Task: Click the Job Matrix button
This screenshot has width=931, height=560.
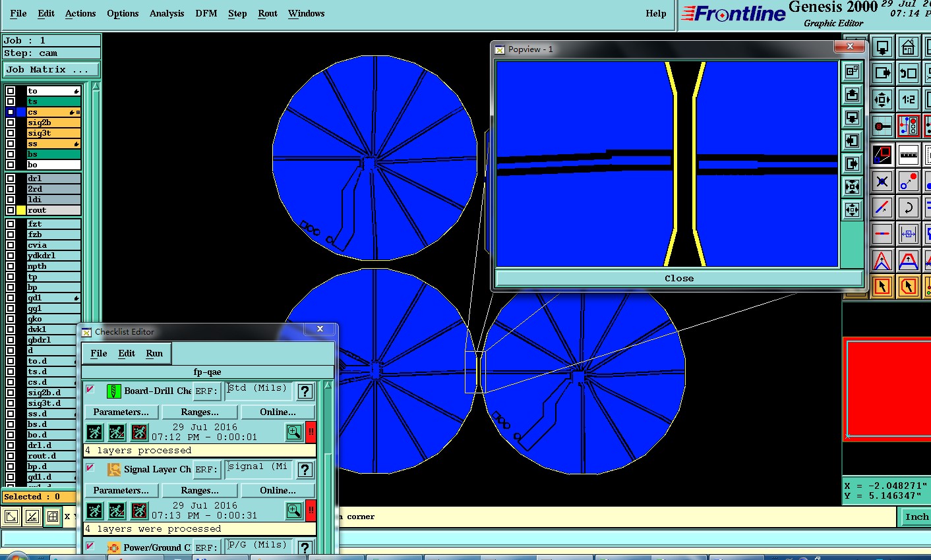Action: 52,69
